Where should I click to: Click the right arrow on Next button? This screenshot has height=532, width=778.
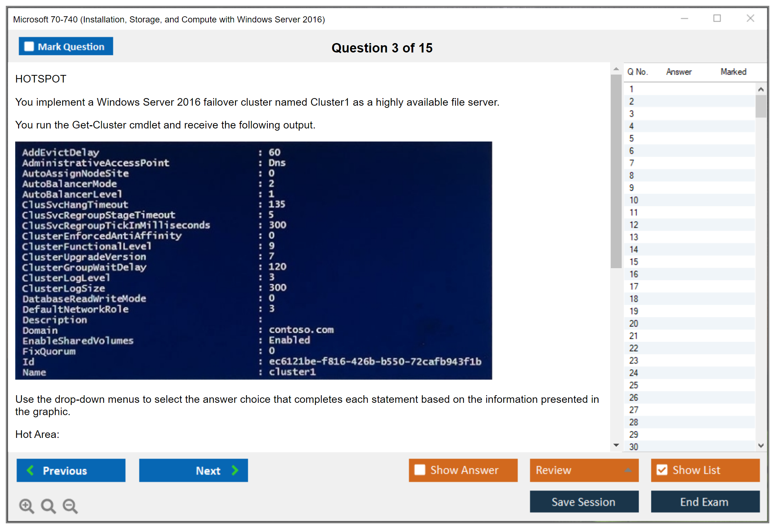click(x=235, y=470)
